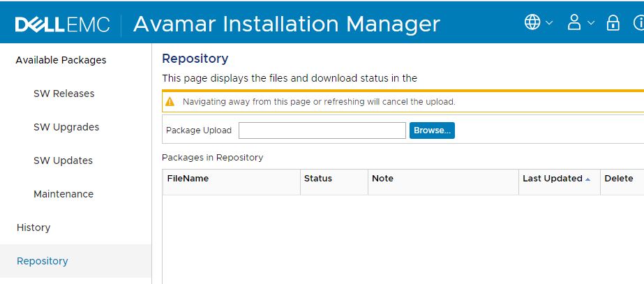Screen dimensions: 644x284
Task: Click the warning triangle icon
Action: click(170, 101)
